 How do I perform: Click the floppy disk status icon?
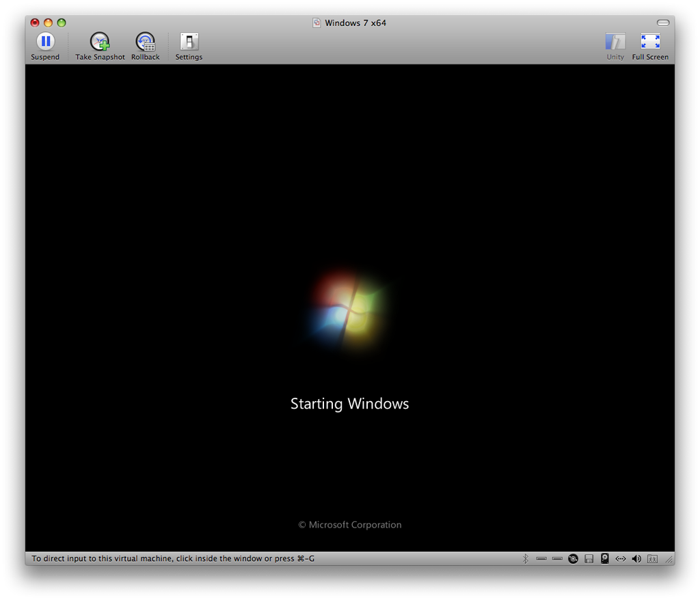point(589,559)
